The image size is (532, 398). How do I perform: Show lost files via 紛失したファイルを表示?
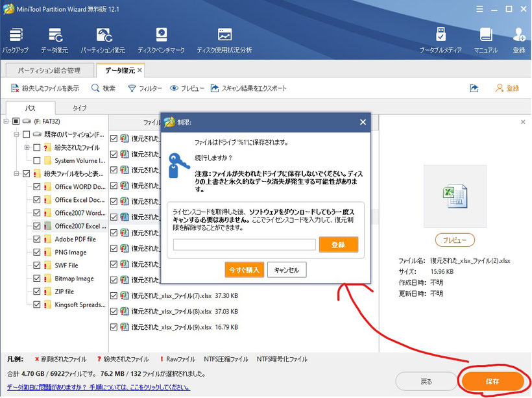[x=45, y=88]
